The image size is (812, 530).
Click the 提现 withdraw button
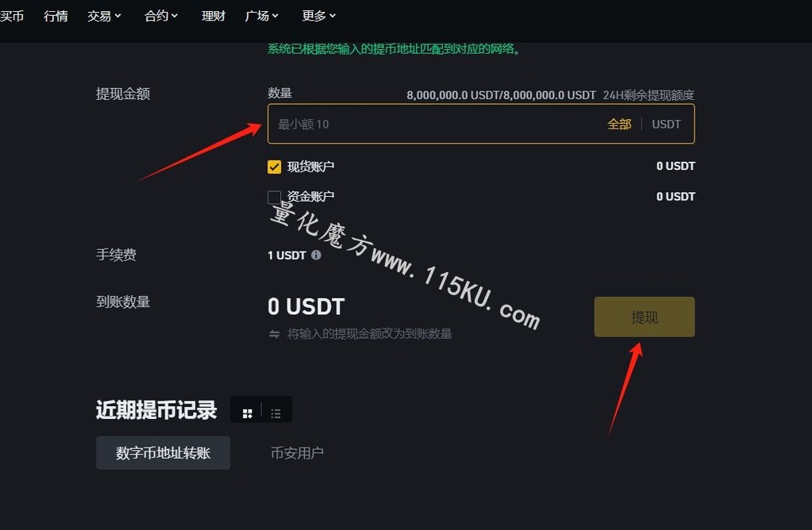[645, 317]
